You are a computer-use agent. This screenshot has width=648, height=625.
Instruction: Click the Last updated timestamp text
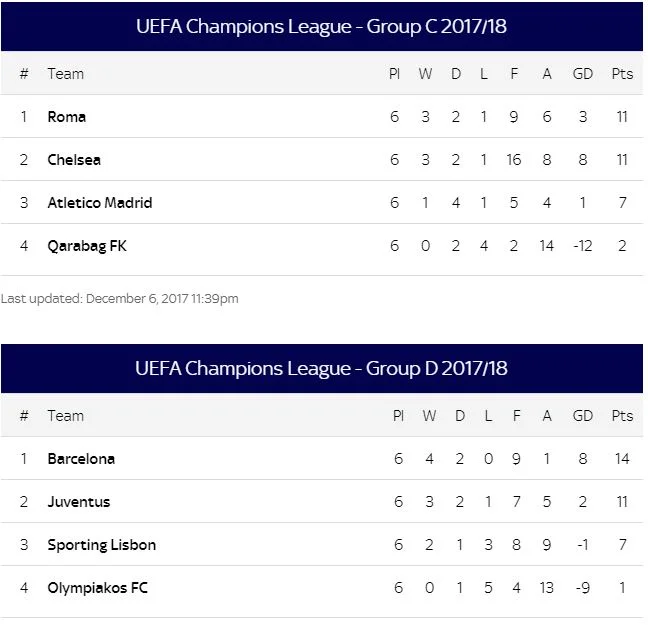pos(120,298)
